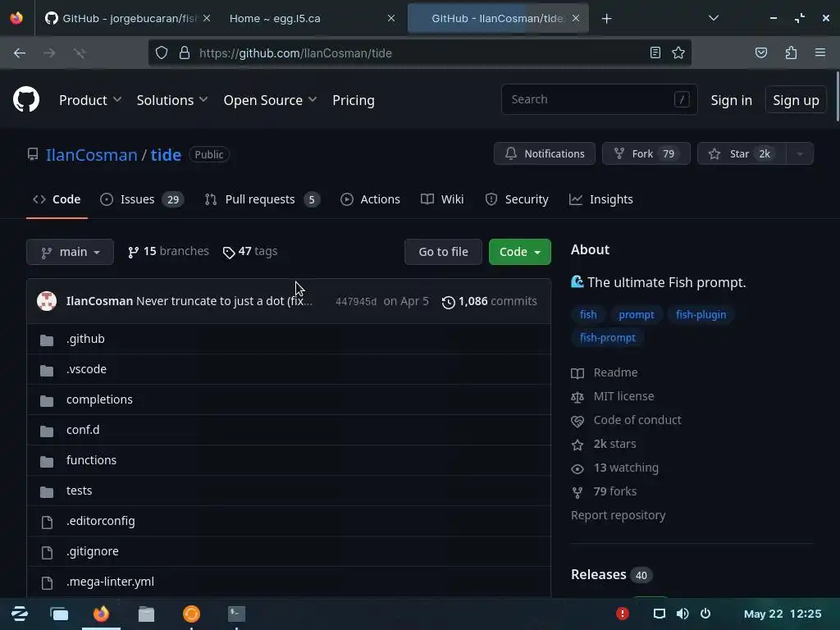
Task: Click the padlock site security icon
Action: click(185, 53)
